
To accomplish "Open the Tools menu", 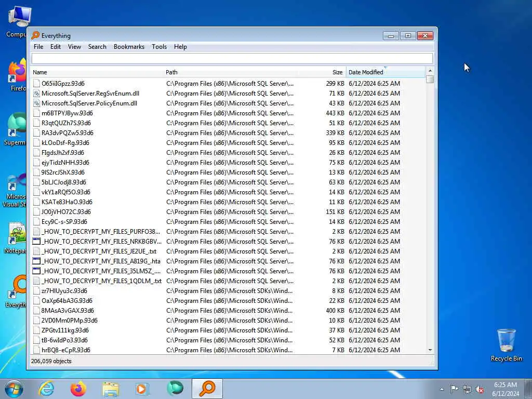I will 159,47.
